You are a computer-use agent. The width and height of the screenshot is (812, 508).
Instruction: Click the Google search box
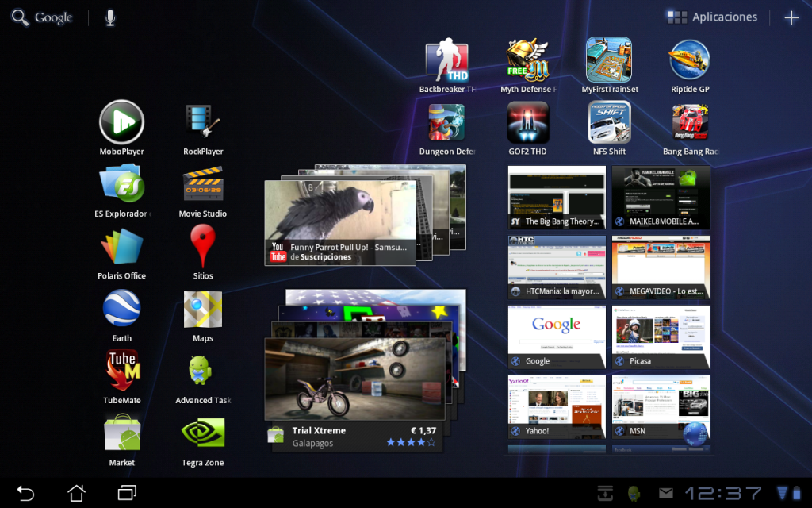[43, 17]
